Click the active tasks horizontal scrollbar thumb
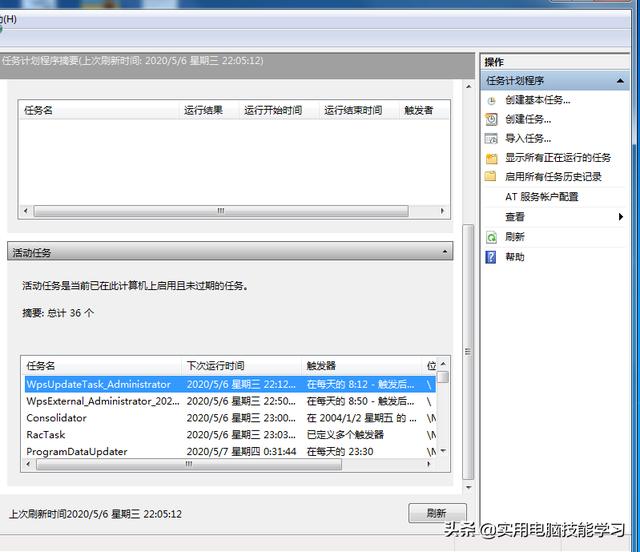 tap(189, 464)
